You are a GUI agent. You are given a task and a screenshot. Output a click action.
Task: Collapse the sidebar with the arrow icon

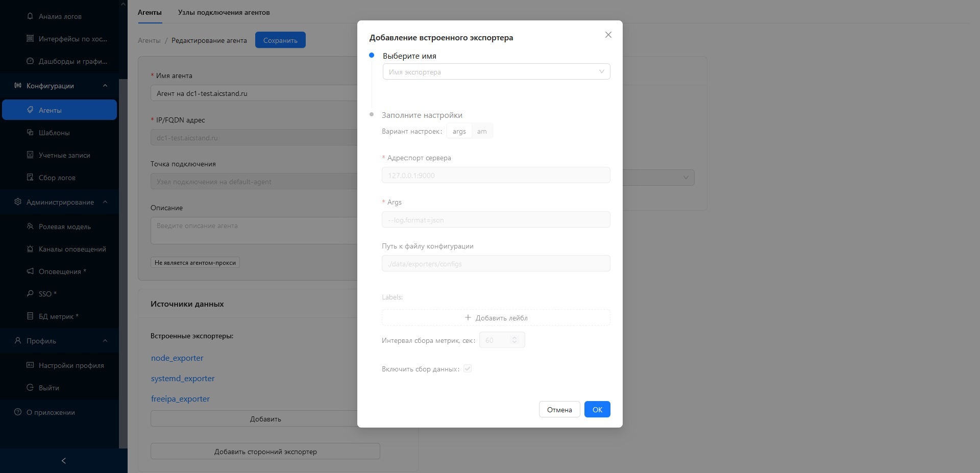tap(63, 461)
